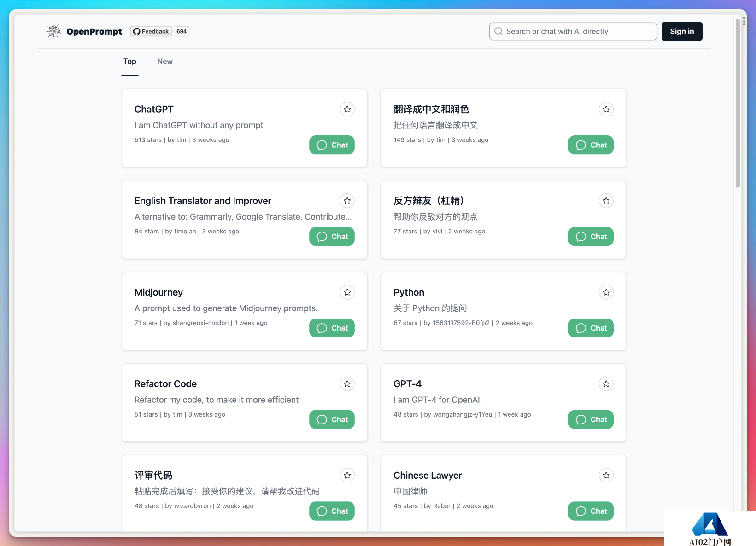Open the 694 GitHub star count badge
Viewport: 756px width, 546px height.
click(182, 31)
